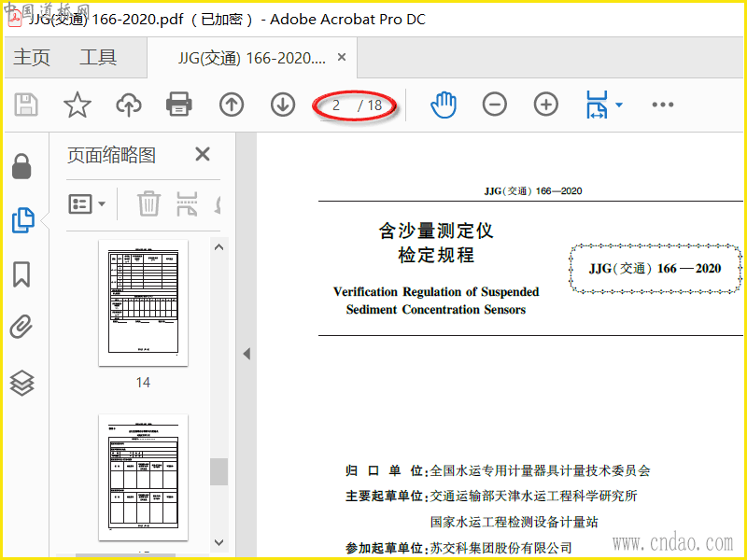Click the thumbnail panel scrollbar handle

coord(219,471)
